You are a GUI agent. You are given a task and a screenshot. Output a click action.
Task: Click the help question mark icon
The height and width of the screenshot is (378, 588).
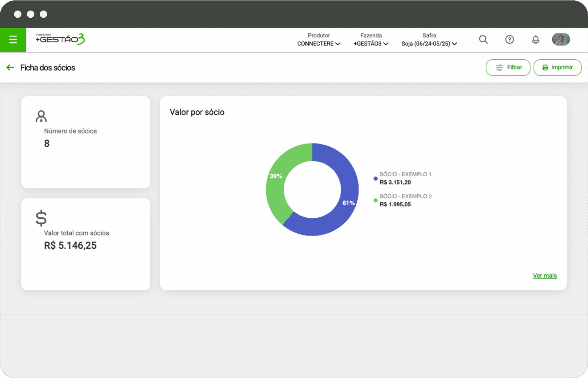click(x=509, y=39)
